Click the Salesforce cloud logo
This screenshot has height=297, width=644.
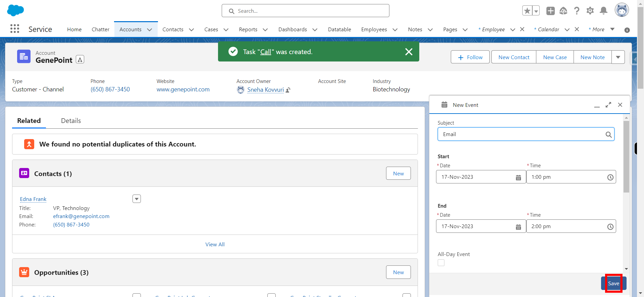tap(15, 10)
